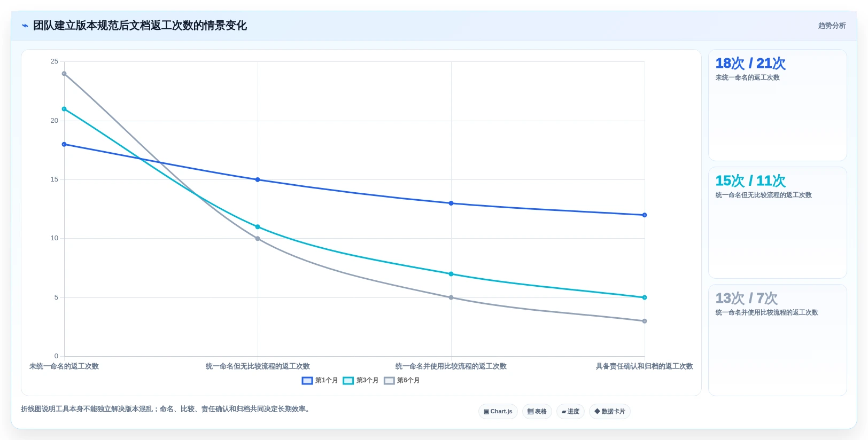Click the blue point at value 15

258,179
